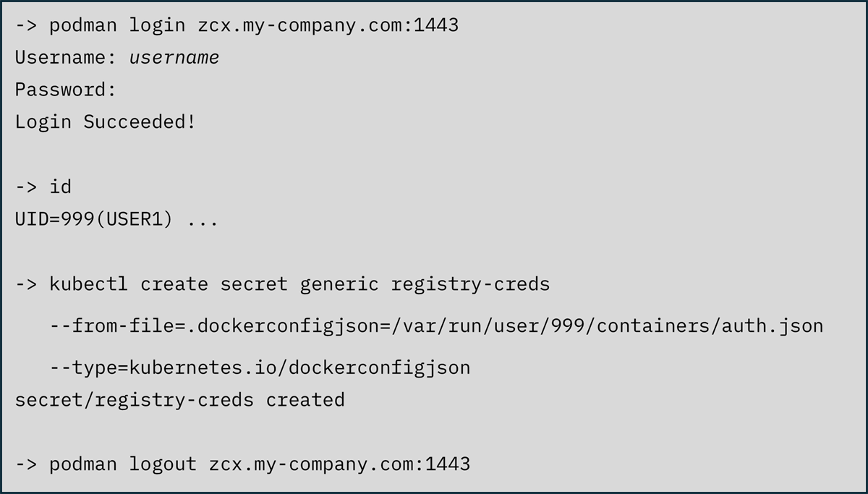Click the ellipsis after 'UID=999(USER1)'

tap(203, 219)
